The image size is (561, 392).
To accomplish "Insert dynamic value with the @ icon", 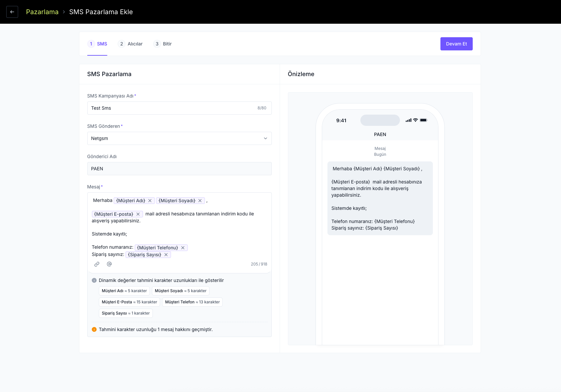I will tap(109, 264).
